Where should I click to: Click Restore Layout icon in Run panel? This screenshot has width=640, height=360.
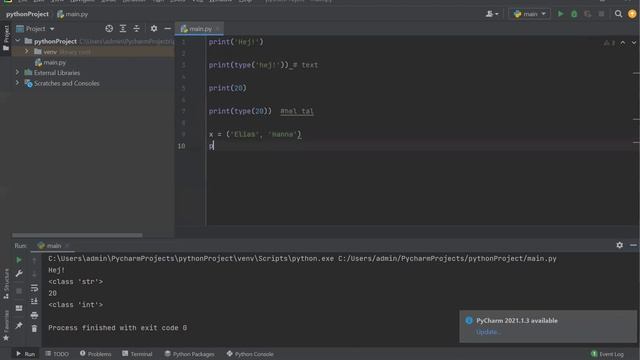click(x=19, y=308)
